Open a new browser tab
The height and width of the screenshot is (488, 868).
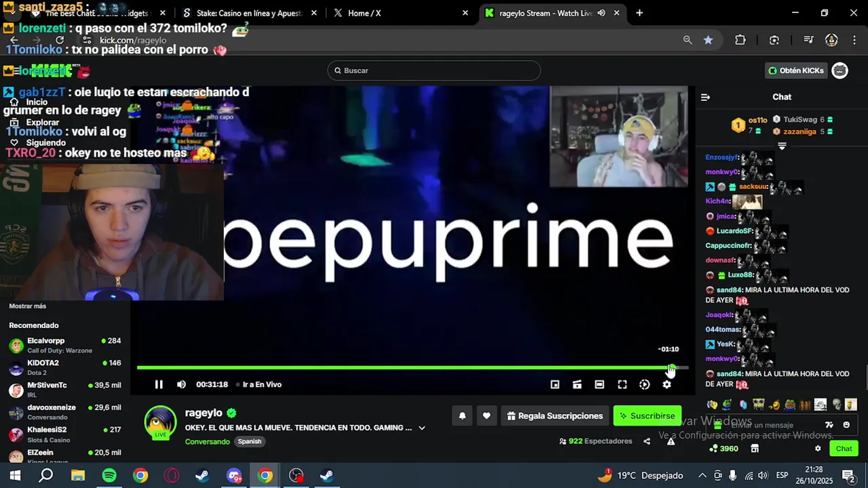click(x=639, y=13)
